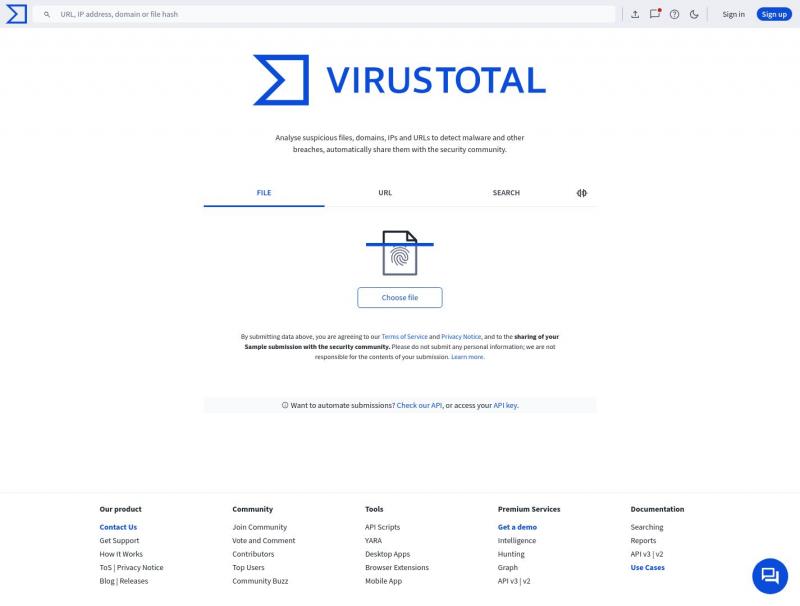This screenshot has width=800, height=606.
Task: Open Get Support footer link
Action: [119, 541]
